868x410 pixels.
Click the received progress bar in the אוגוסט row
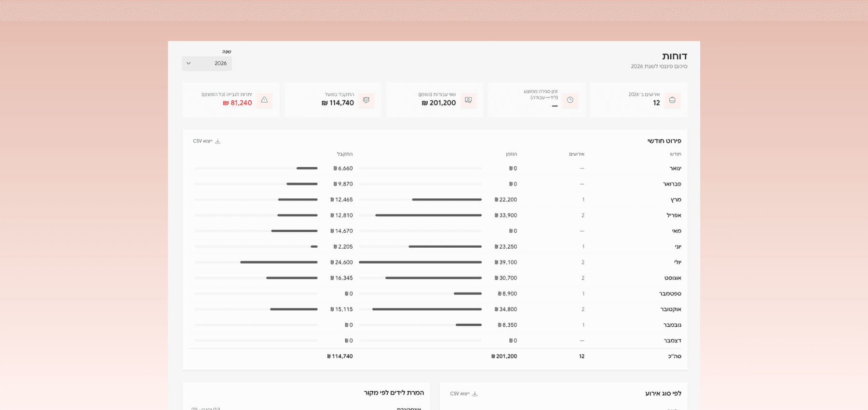pos(256,278)
